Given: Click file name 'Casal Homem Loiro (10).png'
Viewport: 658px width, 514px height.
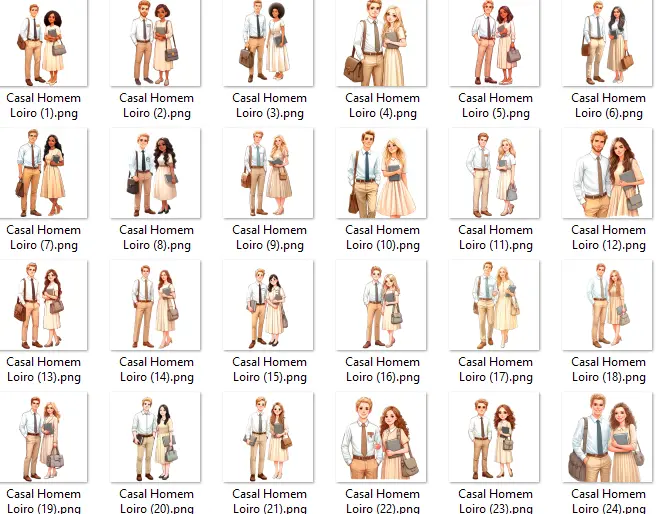Looking at the screenshot, I should pyautogui.click(x=382, y=237).
